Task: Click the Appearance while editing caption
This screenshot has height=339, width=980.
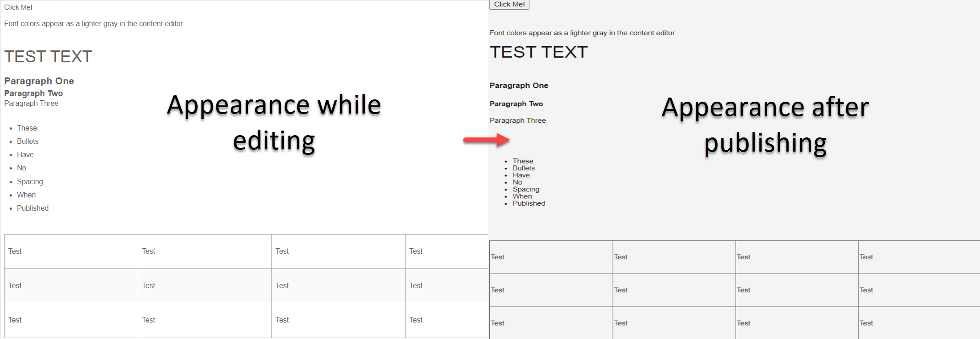Action: click(274, 123)
